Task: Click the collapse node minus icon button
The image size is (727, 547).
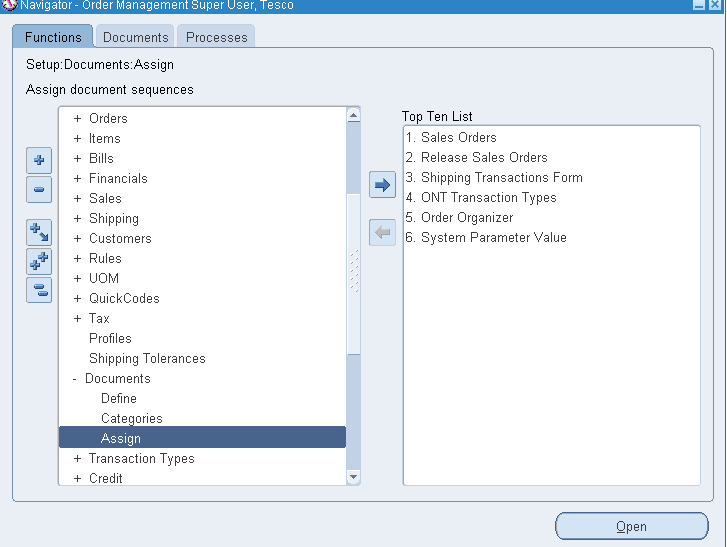Action: (38, 189)
